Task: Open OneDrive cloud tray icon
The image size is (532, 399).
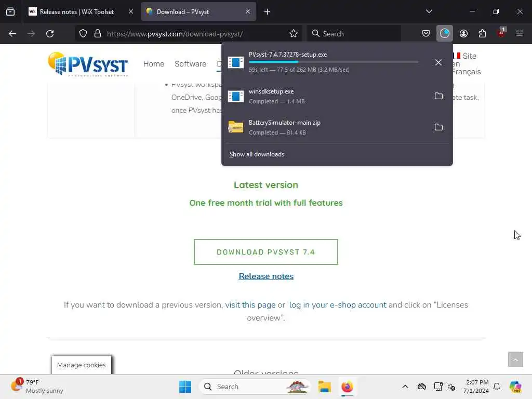Action: pos(422,387)
